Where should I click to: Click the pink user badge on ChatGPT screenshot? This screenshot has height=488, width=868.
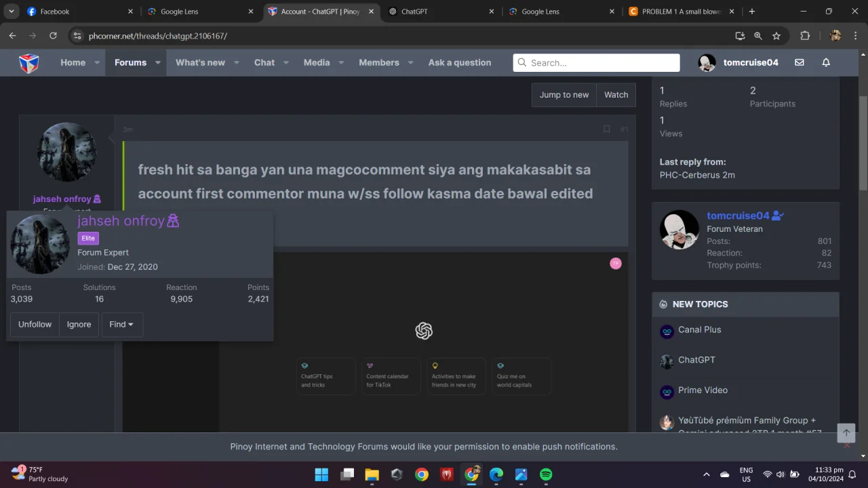pos(616,264)
